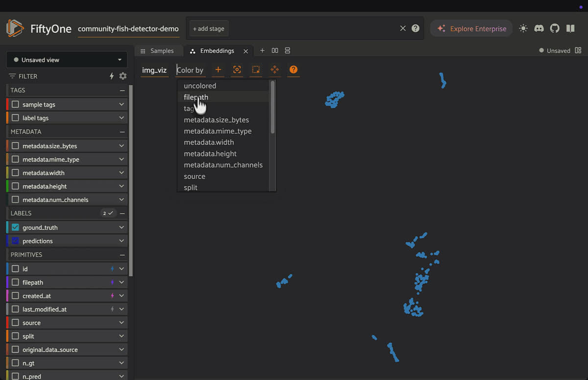Viewport: 588px width, 380px height.
Task: Open the GitHub repository icon
Action: pos(555,28)
